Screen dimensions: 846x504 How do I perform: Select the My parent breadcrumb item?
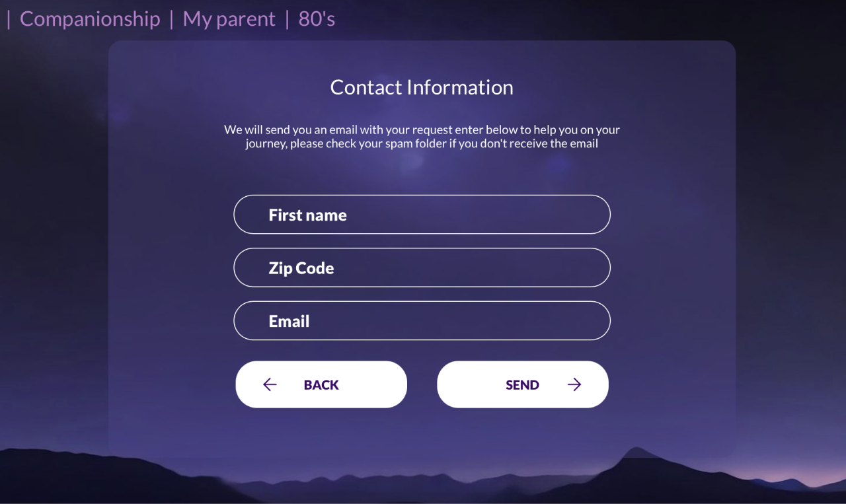[229, 18]
